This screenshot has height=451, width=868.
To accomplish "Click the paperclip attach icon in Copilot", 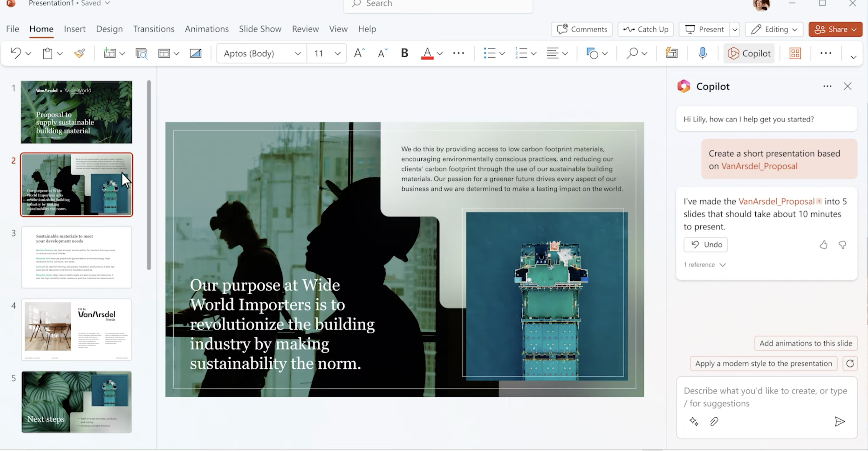I will (x=714, y=422).
